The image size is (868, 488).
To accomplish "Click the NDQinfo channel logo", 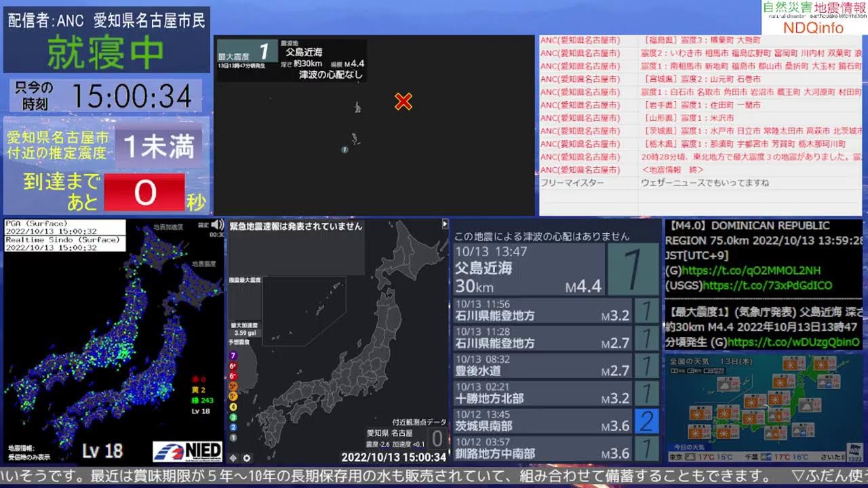I will pos(814,18).
